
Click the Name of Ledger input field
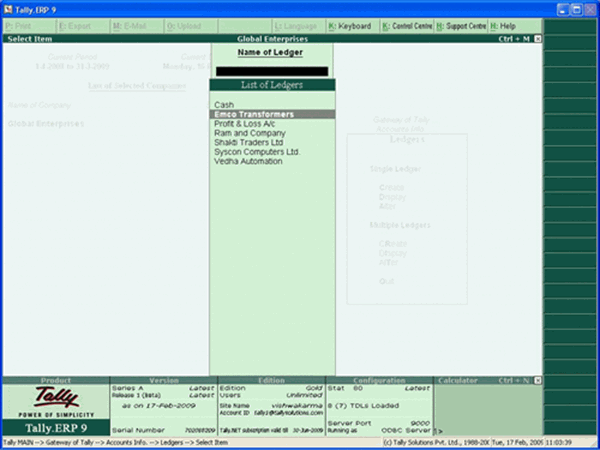(272, 72)
